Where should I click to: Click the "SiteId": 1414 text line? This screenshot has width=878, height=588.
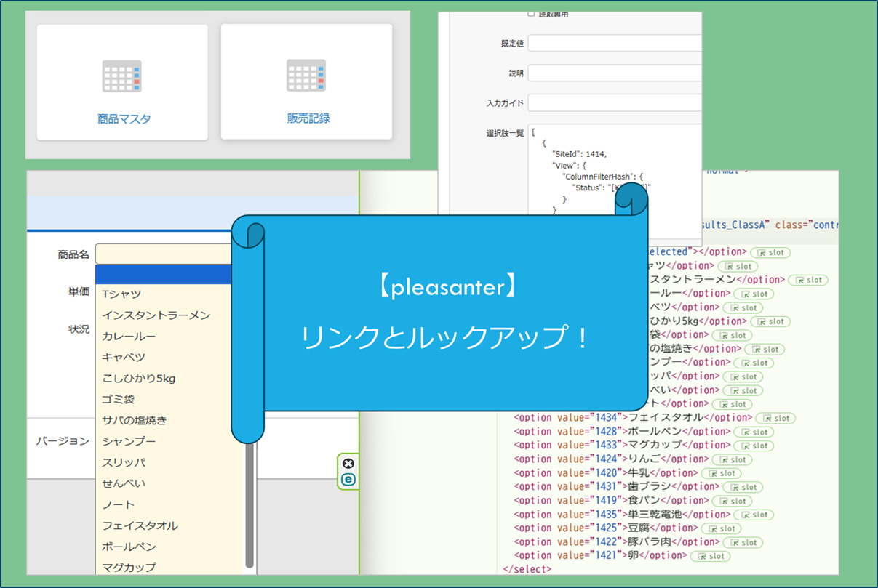click(x=580, y=154)
